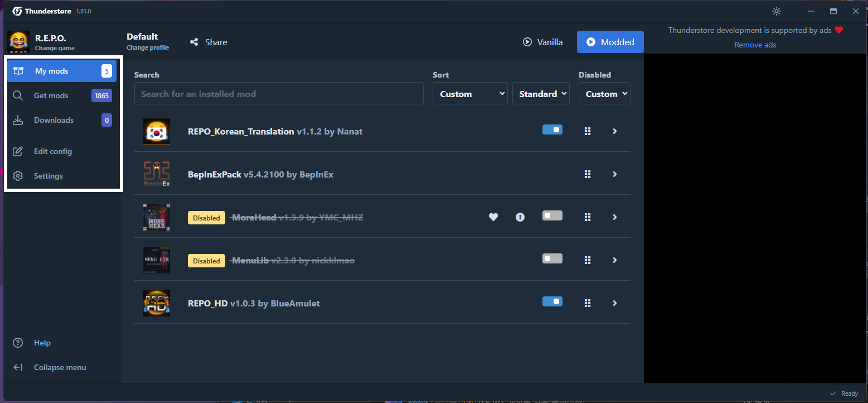The image size is (868, 403).
Task: Open the Standard sort direction dropdown
Action: point(541,94)
